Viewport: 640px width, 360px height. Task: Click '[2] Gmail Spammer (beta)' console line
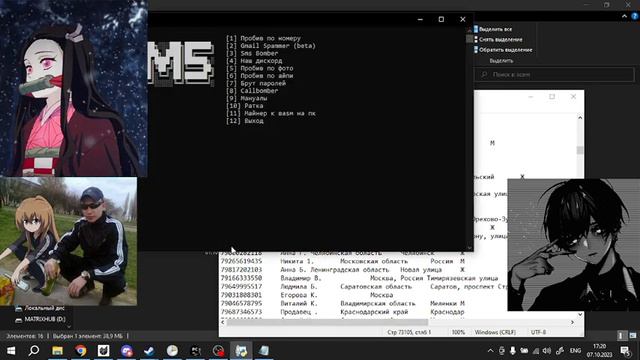(x=271, y=46)
